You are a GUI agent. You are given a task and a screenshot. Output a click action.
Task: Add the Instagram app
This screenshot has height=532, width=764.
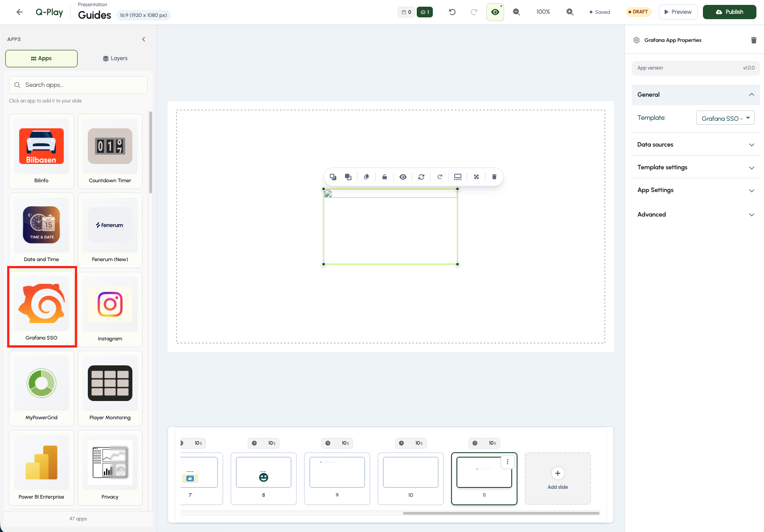click(110, 309)
